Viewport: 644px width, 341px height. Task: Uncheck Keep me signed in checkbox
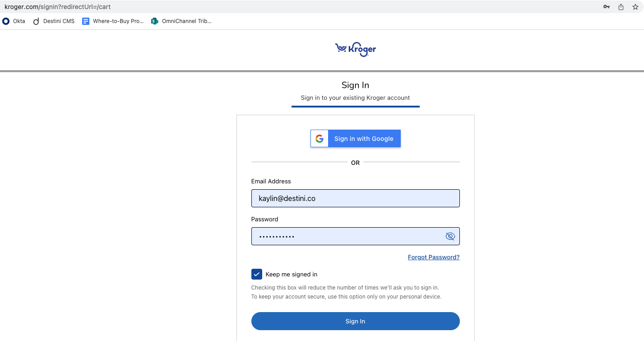click(257, 274)
